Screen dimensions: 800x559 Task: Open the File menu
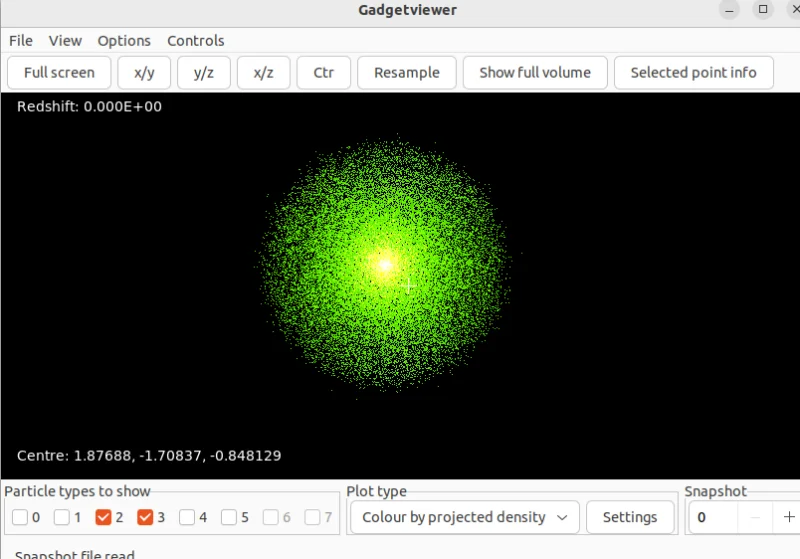(x=21, y=41)
